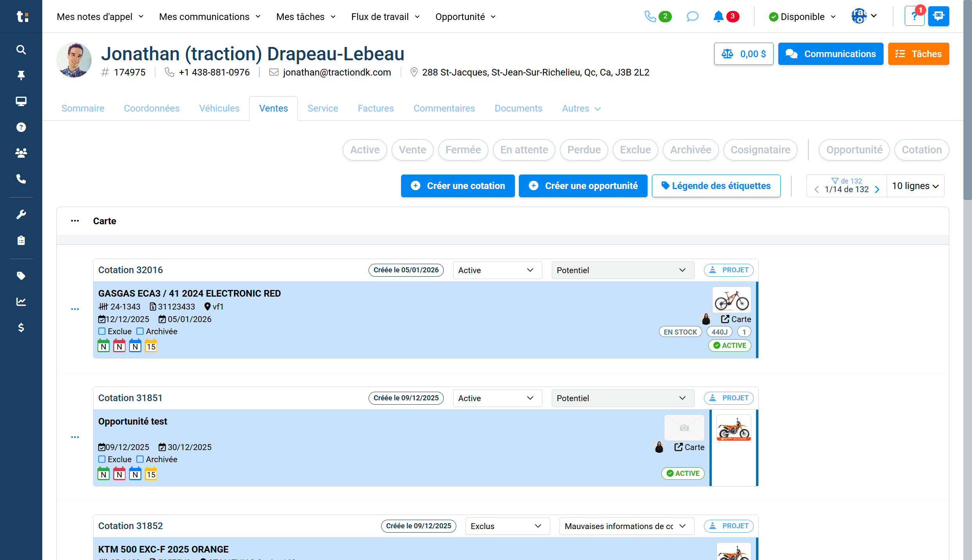
Task: Open Active status dropdown for Cotation 31851
Action: point(497,398)
